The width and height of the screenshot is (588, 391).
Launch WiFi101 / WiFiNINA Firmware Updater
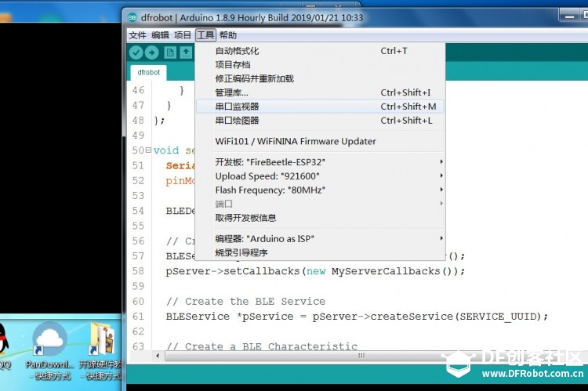[x=320, y=141]
